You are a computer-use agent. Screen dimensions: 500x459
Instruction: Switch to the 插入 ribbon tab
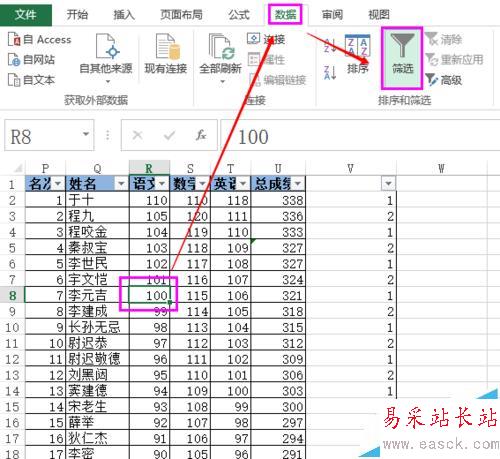tap(124, 15)
